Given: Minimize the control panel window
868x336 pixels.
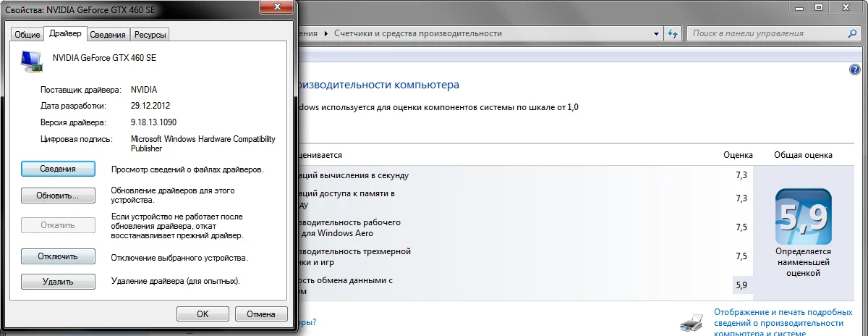Looking at the screenshot, I should point(798,7).
